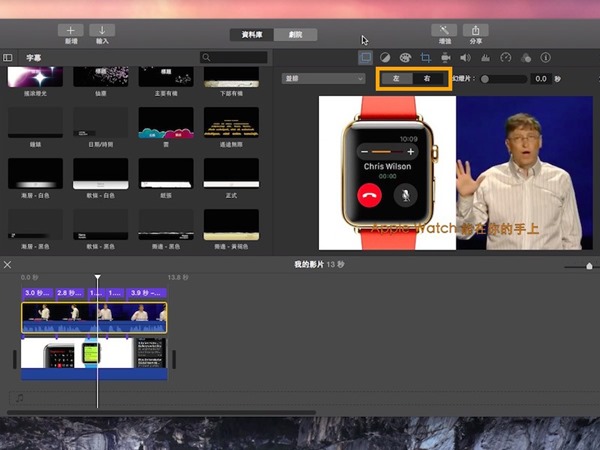Viewport: 600px width, 450px height.
Task: Click the title browser search field
Action: tap(234, 58)
